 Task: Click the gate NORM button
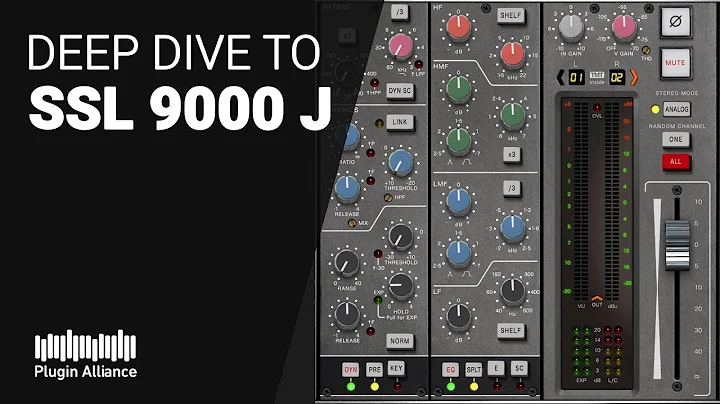click(x=399, y=341)
